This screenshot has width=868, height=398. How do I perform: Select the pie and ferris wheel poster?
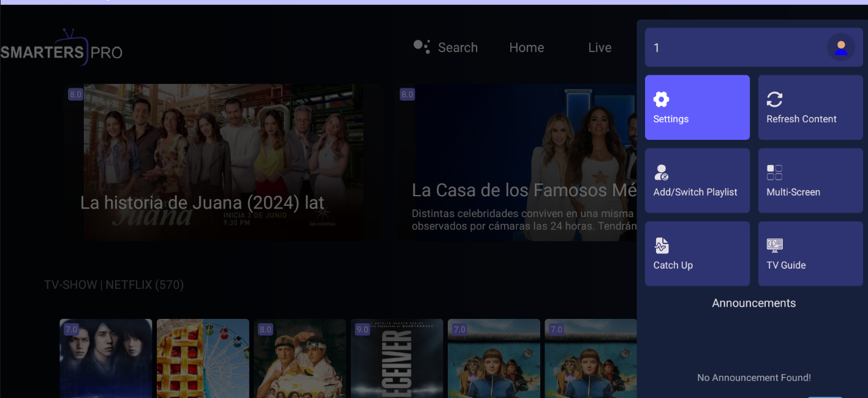[x=203, y=358]
